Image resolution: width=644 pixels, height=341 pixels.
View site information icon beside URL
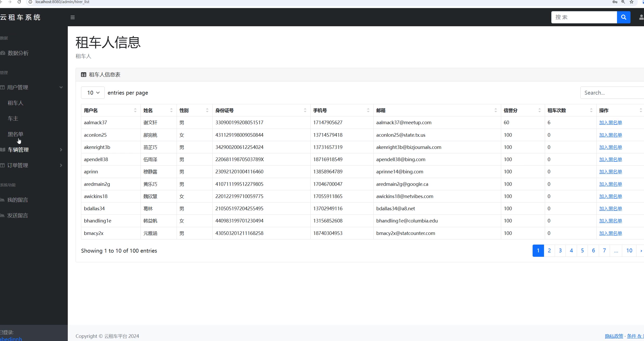pyautogui.click(x=30, y=2)
